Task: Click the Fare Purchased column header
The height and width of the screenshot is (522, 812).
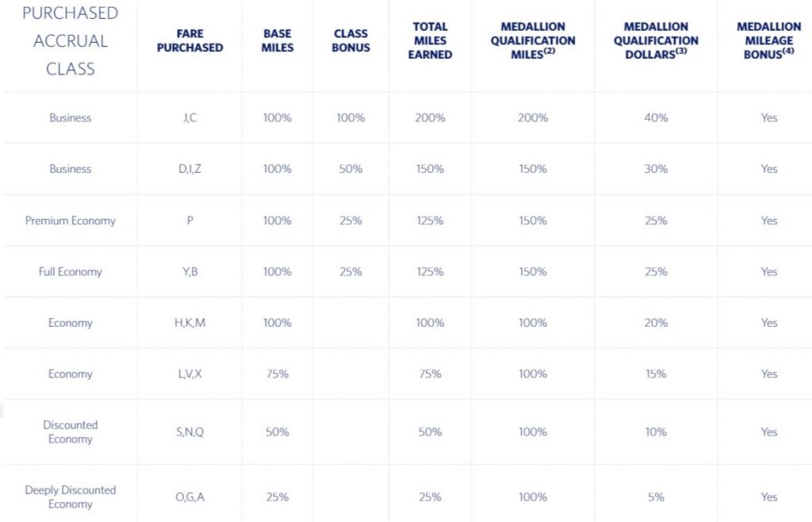Action: coord(190,40)
